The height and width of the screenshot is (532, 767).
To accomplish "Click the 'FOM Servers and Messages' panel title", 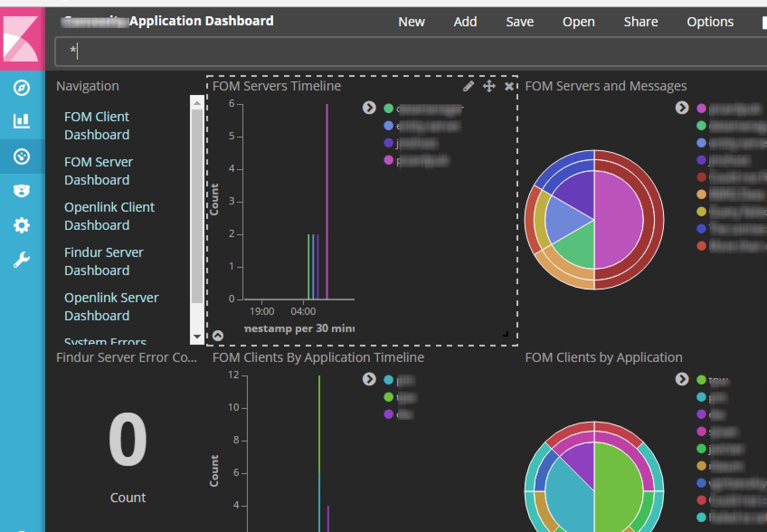I will [x=606, y=86].
